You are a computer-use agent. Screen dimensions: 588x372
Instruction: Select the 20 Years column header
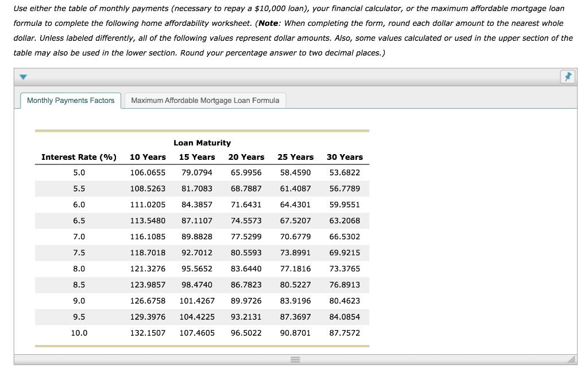pos(246,157)
